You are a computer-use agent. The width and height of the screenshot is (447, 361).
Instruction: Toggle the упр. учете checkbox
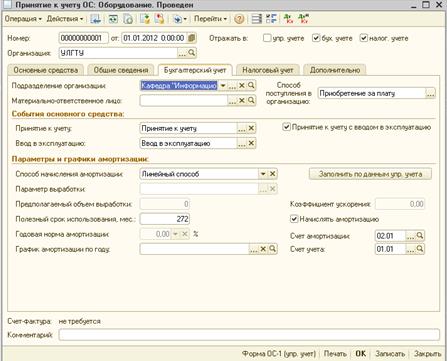pos(267,38)
